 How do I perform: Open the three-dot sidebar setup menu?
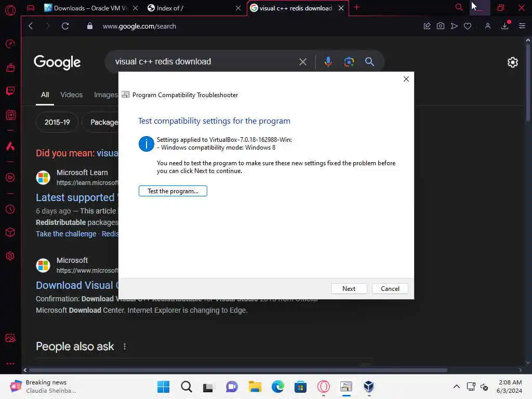pyautogui.click(x=10, y=363)
